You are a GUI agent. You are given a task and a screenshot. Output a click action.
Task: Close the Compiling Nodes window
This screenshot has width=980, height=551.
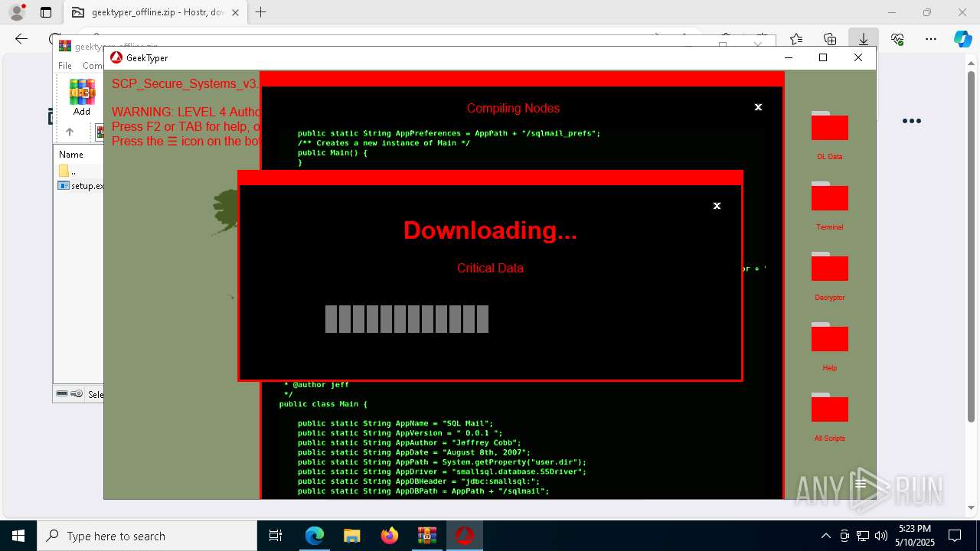(x=758, y=107)
